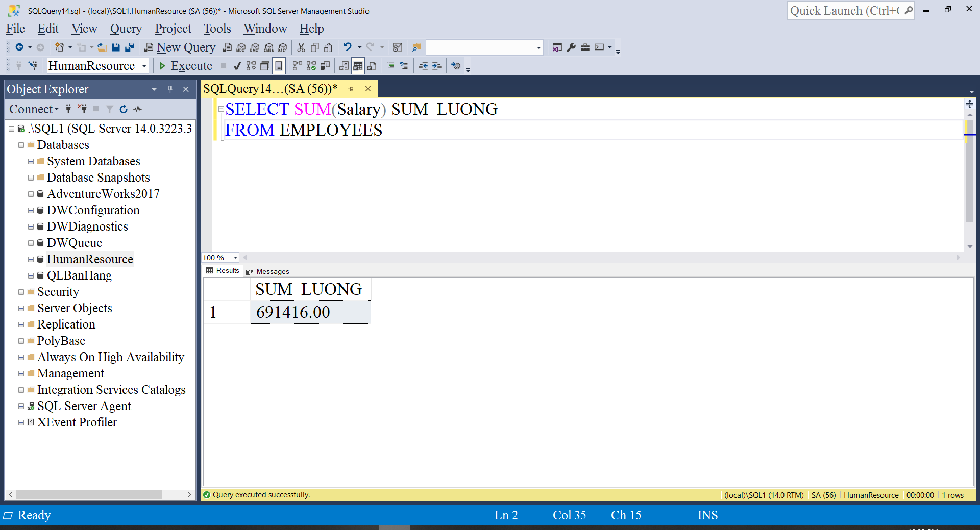980x530 pixels.
Task: Click the Comment out selected lines icon
Action: click(x=390, y=66)
